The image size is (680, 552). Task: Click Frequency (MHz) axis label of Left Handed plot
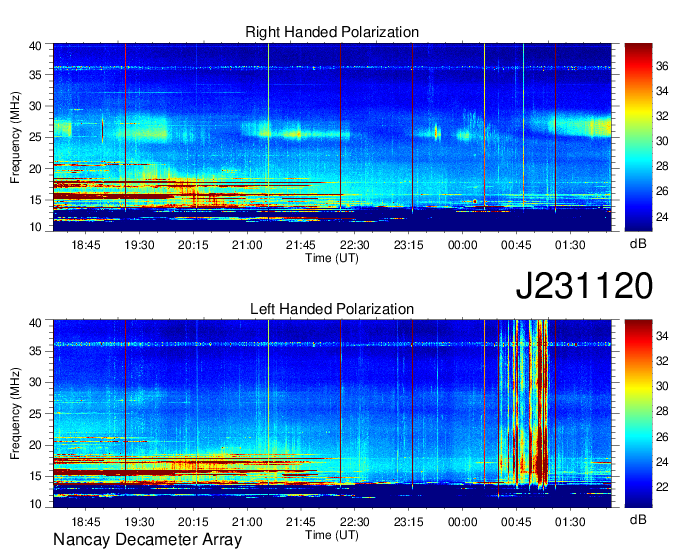point(15,414)
